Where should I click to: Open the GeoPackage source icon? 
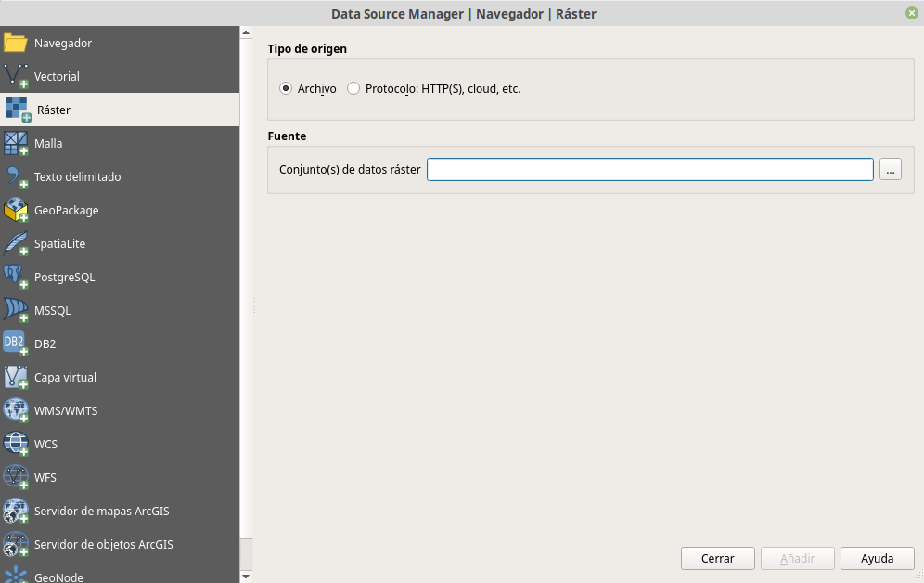pyautogui.click(x=16, y=211)
